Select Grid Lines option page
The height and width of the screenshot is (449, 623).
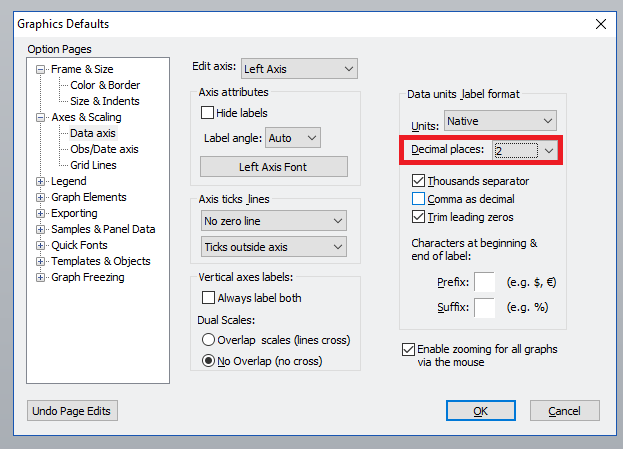pyautogui.click(x=93, y=165)
